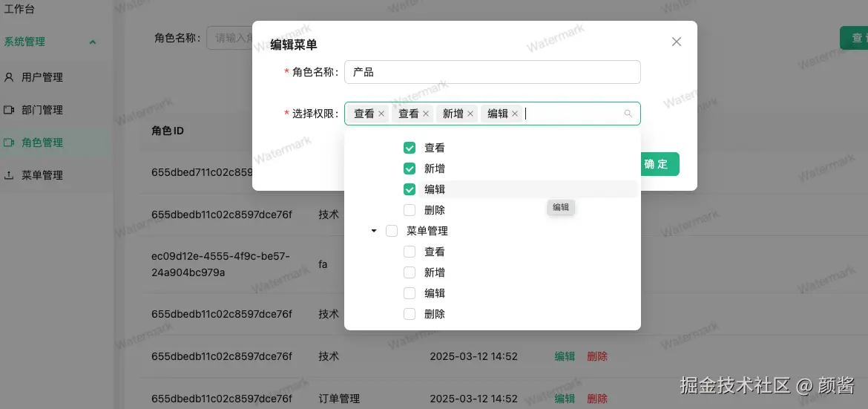Uncheck the checked 新增 permission
This screenshot has height=409, width=868.
(410, 168)
